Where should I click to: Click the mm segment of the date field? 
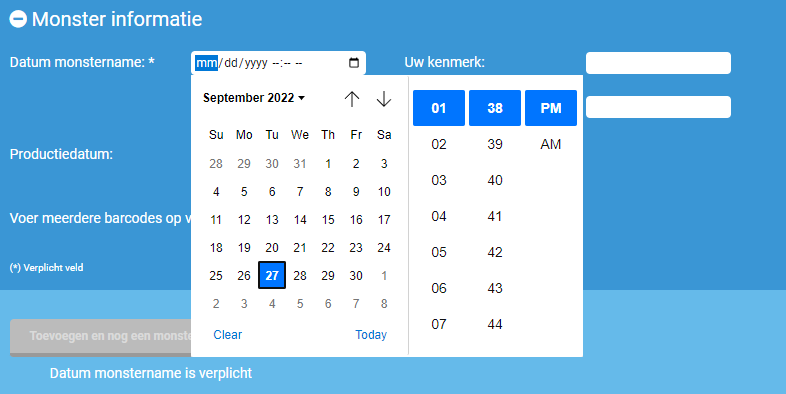click(206, 63)
